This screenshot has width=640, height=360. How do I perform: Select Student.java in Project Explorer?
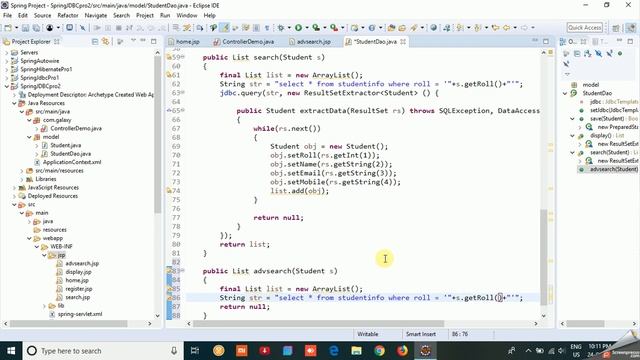[65, 145]
